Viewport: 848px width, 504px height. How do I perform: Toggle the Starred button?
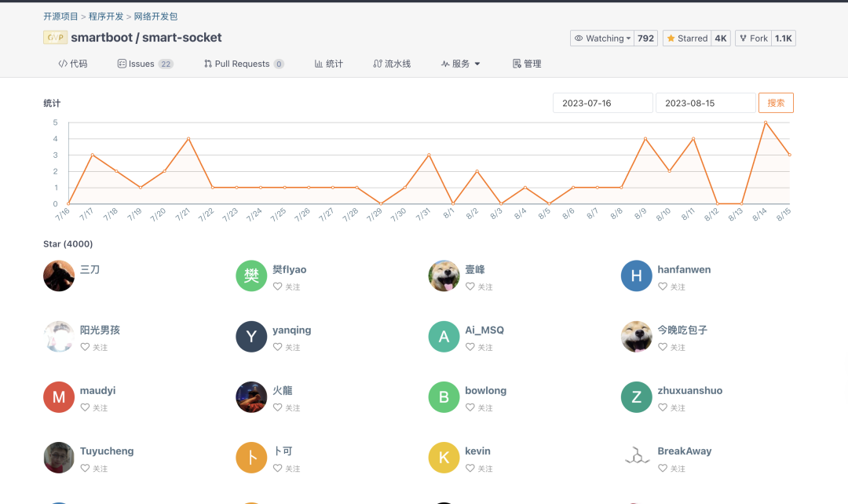tap(687, 38)
